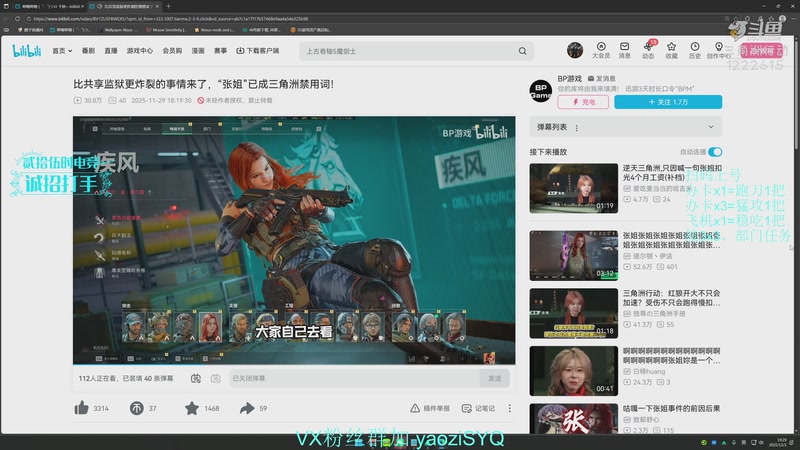Open uploader link 白杨huang
This screenshot has width=800, height=450.
click(648, 371)
